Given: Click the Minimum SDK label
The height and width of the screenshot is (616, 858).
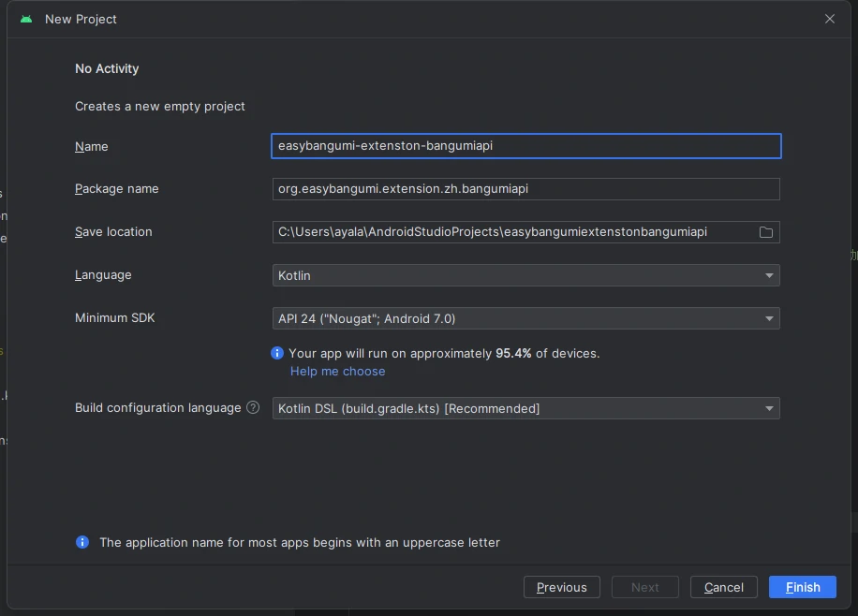Looking at the screenshot, I should tap(115, 318).
